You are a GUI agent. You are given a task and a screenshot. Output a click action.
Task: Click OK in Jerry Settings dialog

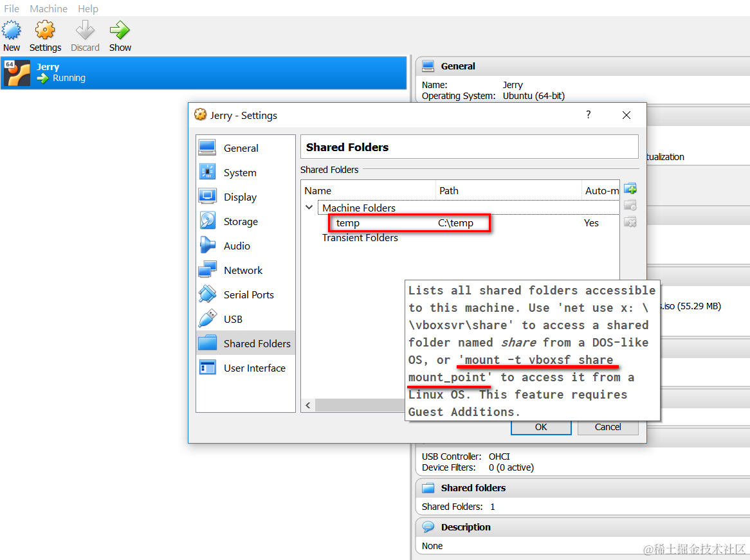pyautogui.click(x=541, y=427)
